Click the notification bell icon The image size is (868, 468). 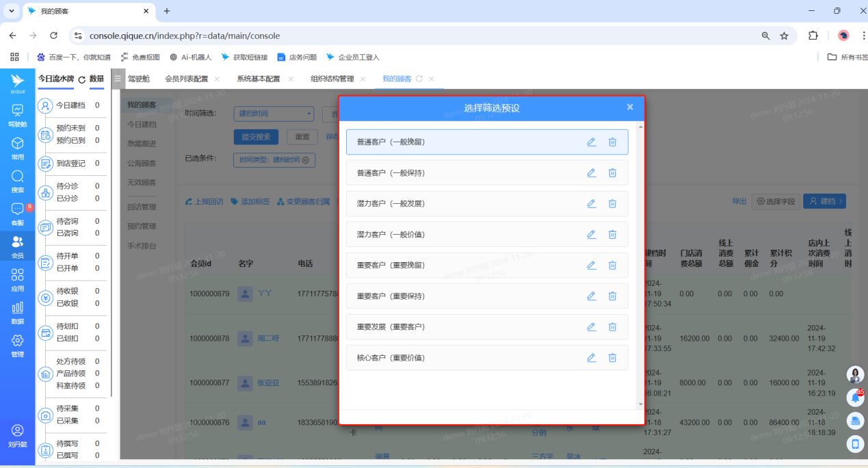[x=854, y=398]
